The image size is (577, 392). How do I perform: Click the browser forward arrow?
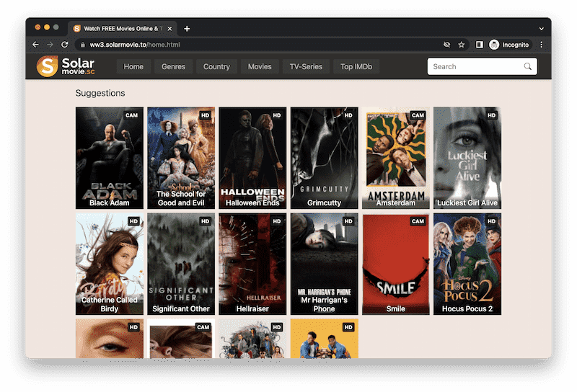pyautogui.click(x=50, y=45)
